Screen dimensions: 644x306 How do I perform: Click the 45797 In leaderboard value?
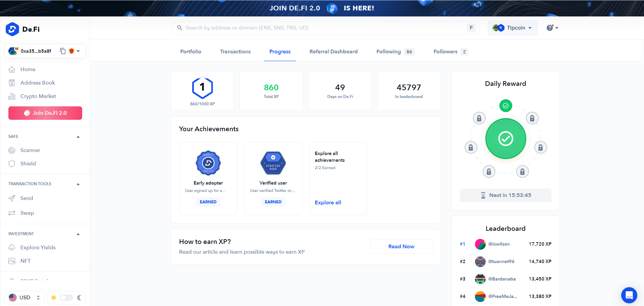(x=409, y=88)
